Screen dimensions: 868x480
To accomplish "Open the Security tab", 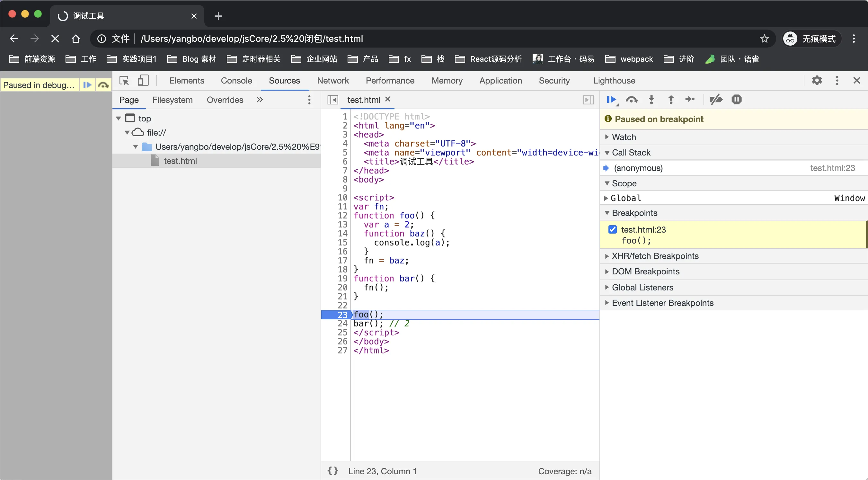I will click(x=554, y=81).
